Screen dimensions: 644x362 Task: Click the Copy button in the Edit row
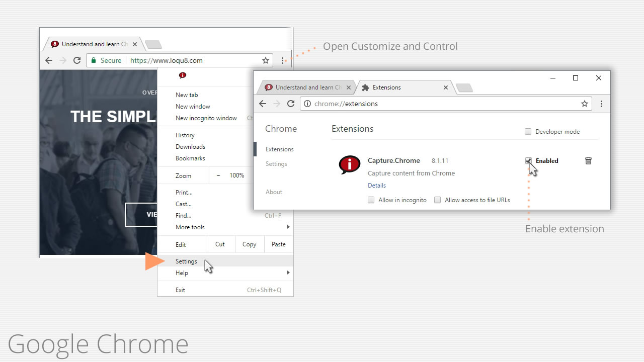[249, 244]
